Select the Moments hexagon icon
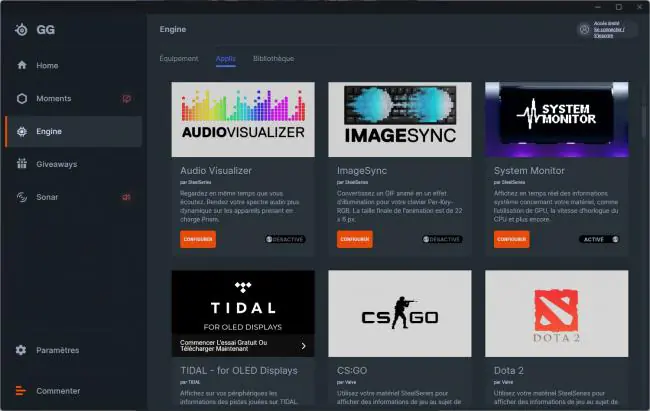The image size is (650, 411). point(22,98)
